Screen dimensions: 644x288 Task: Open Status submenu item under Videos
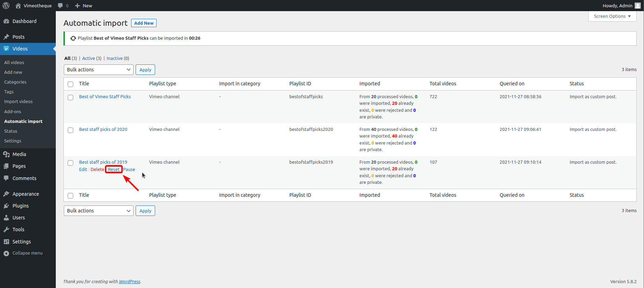(x=11, y=131)
